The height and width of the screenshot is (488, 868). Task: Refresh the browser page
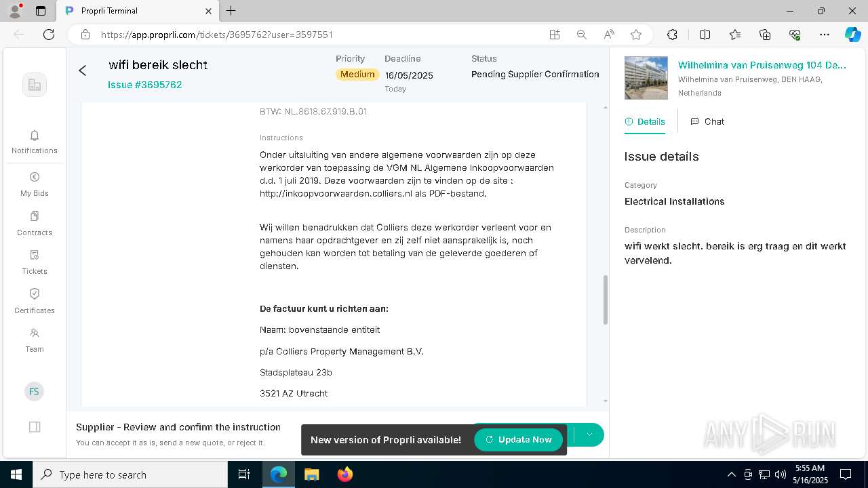[49, 35]
